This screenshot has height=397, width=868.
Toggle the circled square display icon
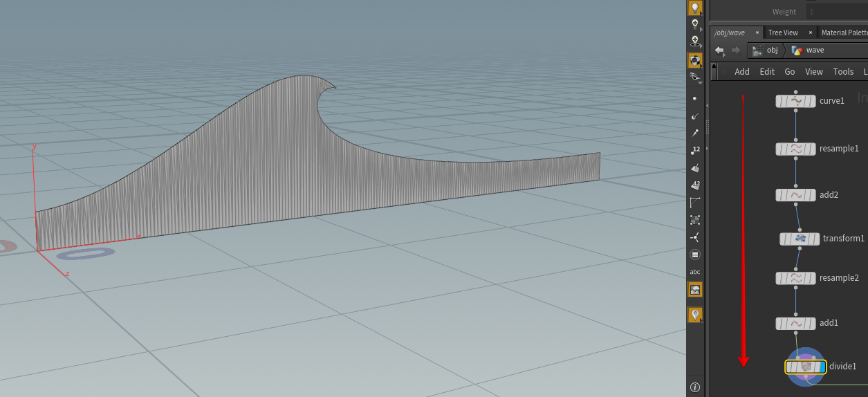coord(695,255)
